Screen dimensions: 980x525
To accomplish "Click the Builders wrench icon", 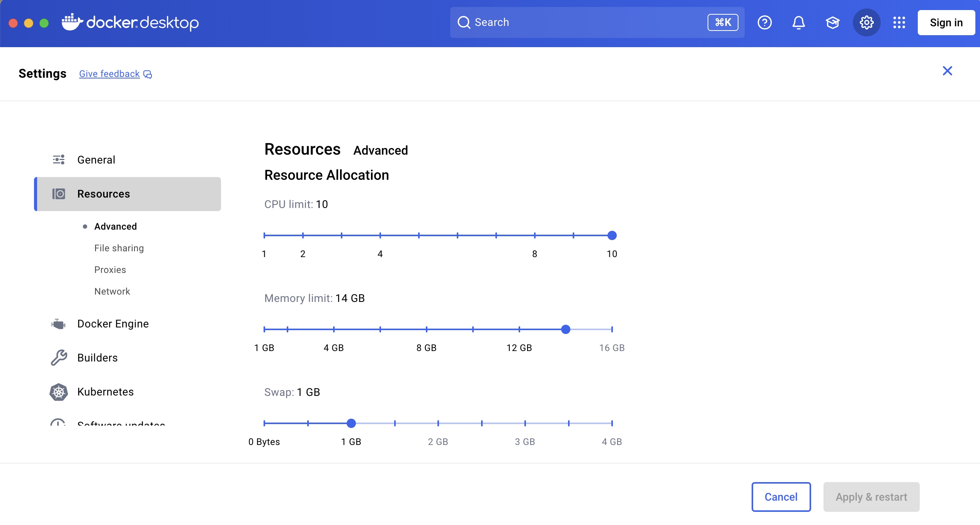I will click(59, 358).
